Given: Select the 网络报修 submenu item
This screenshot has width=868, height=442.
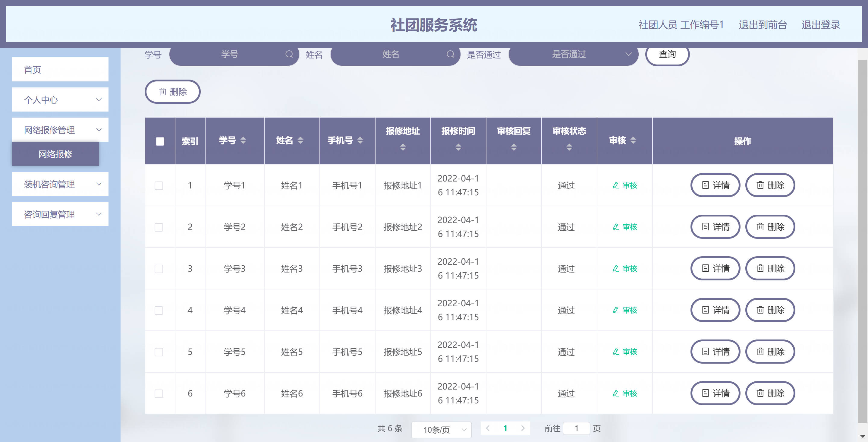Looking at the screenshot, I should (55, 154).
